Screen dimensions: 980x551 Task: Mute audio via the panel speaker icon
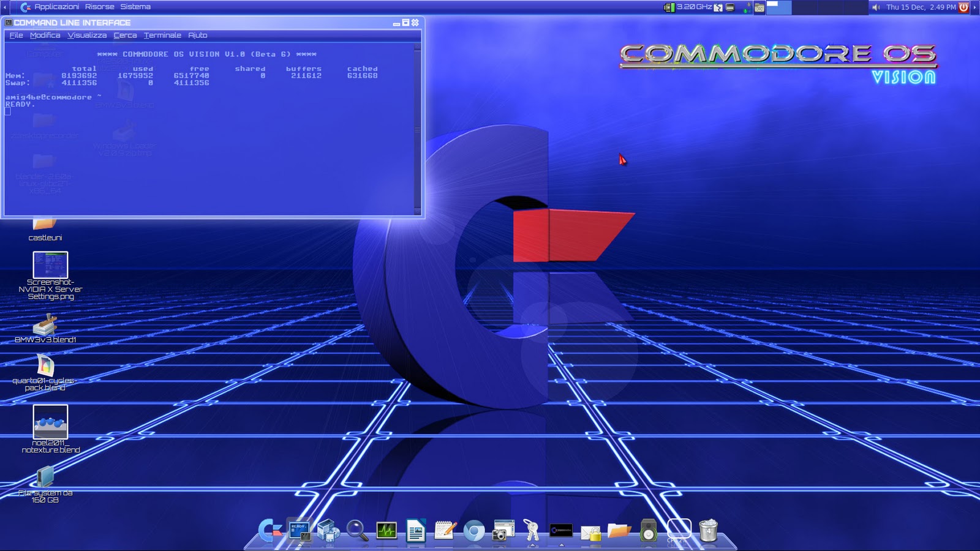tap(875, 8)
